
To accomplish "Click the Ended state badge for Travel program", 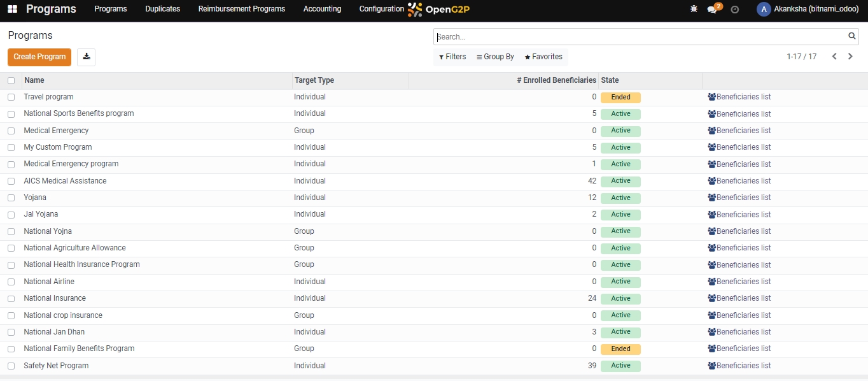I will 620,97.
